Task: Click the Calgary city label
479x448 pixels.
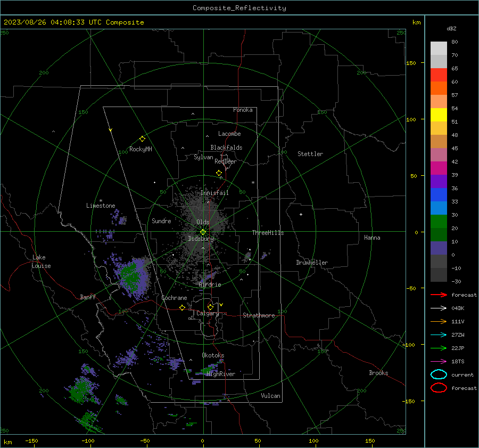Action: tap(208, 313)
